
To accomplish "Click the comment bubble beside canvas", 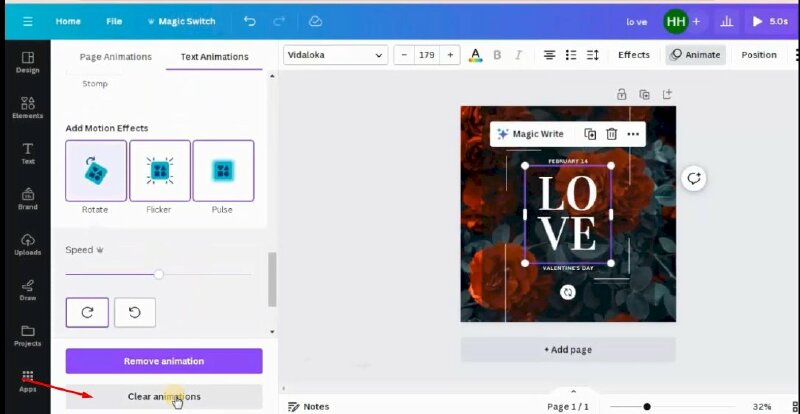I will 693,179.
